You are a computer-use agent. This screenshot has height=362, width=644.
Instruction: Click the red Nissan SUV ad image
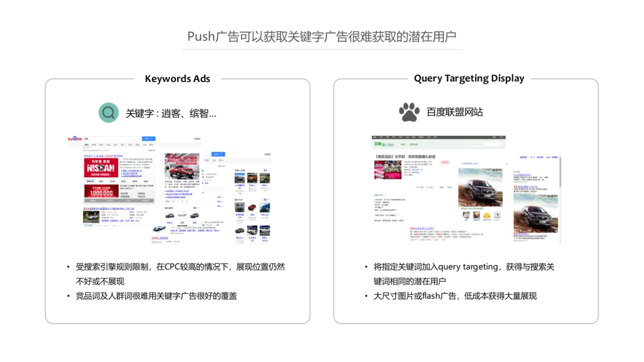point(182,166)
